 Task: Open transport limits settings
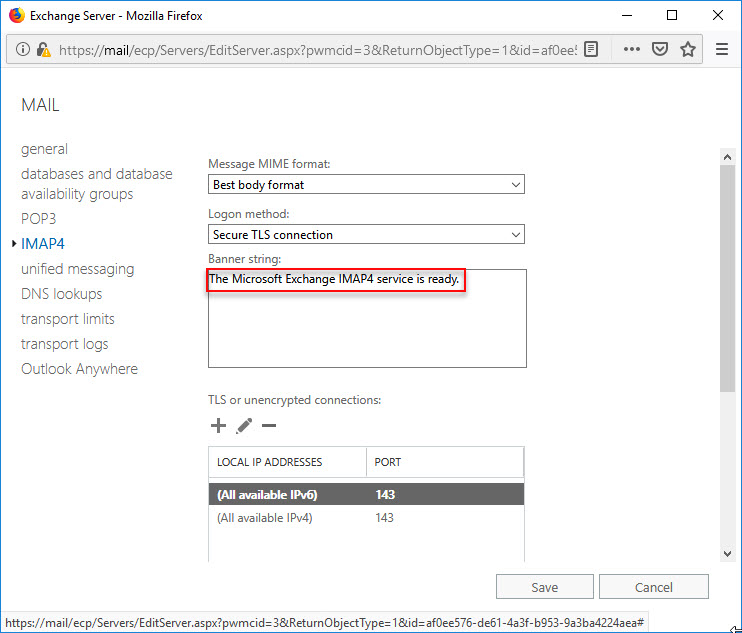point(68,319)
